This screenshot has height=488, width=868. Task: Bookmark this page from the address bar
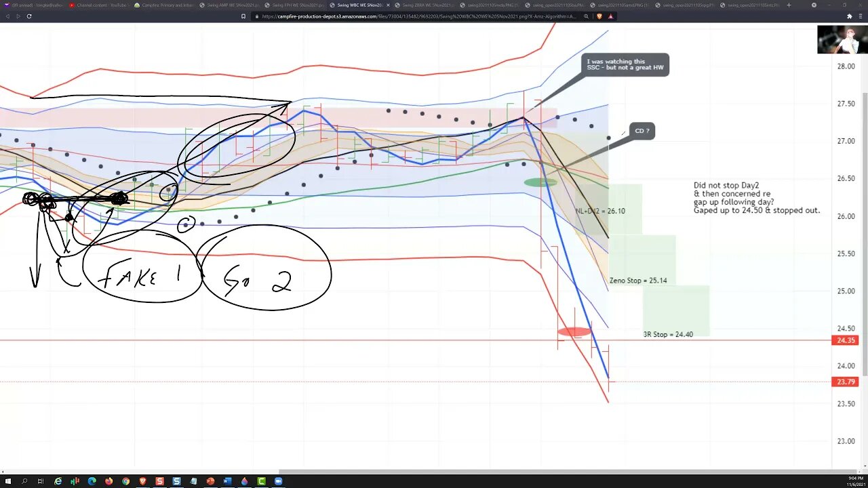(243, 16)
